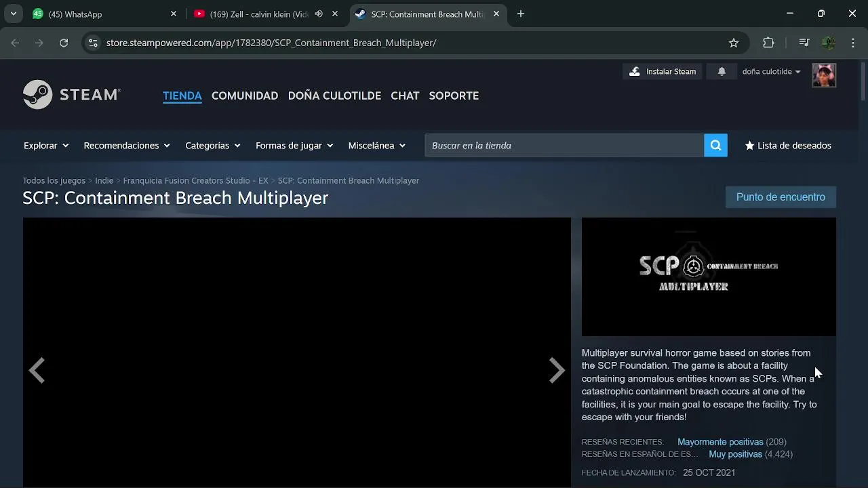Open Mayormente positivas recent reviews link

[x=720, y=442]
